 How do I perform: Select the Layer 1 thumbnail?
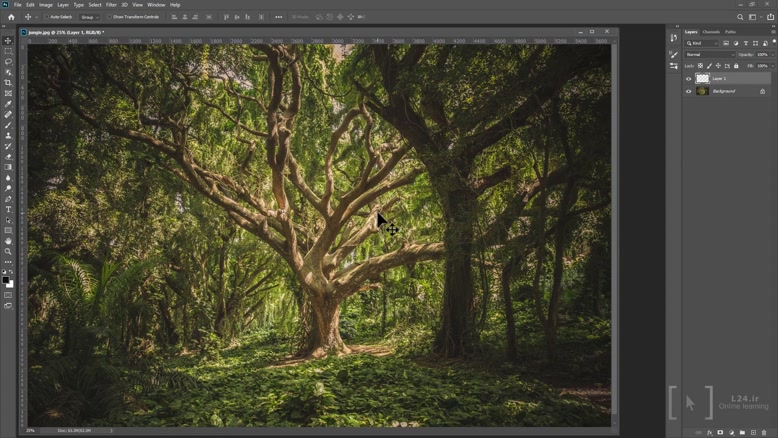click(x=702, y=78)
